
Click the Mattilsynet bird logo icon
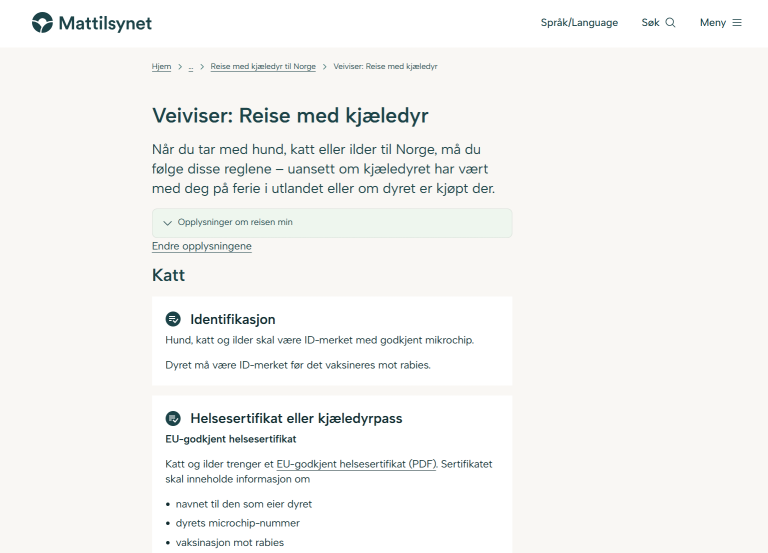[42, 22]
